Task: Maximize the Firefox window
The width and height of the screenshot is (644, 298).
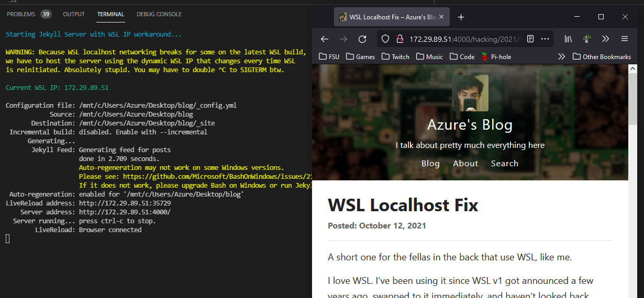Action: 601,17
